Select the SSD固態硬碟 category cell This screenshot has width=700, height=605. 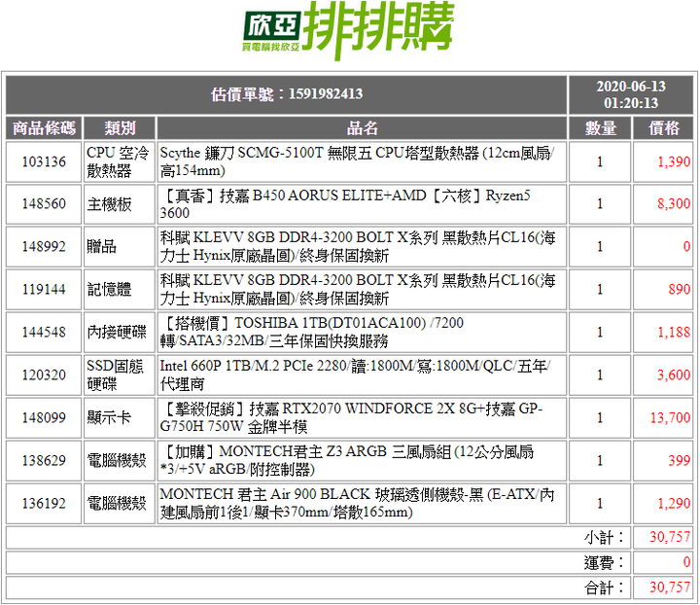tap(120, 375)
